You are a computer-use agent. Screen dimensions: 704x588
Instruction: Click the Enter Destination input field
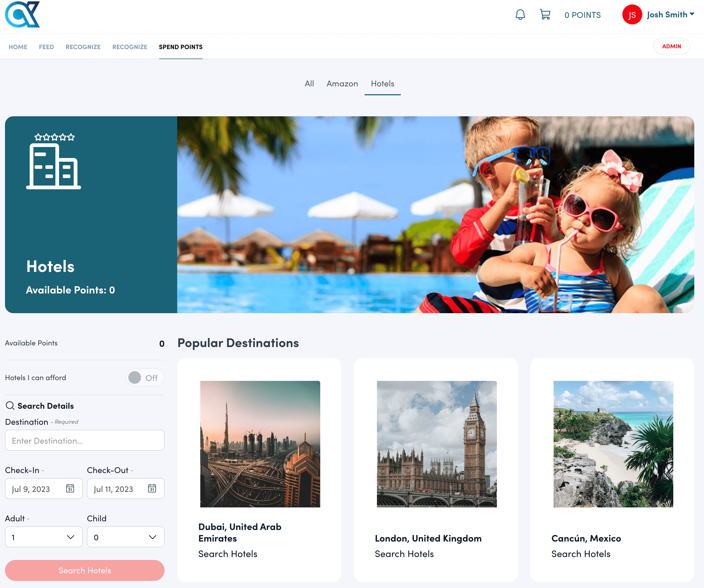[85, 440]
